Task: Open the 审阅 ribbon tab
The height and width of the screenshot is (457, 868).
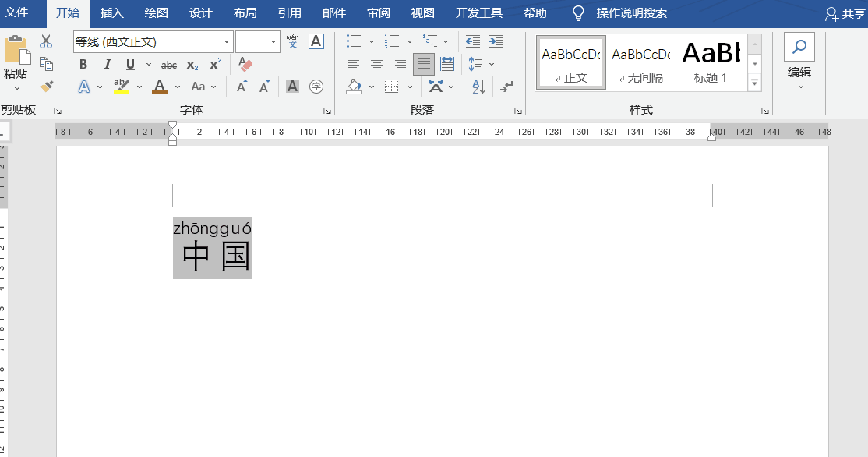Action: click(379, 13)
